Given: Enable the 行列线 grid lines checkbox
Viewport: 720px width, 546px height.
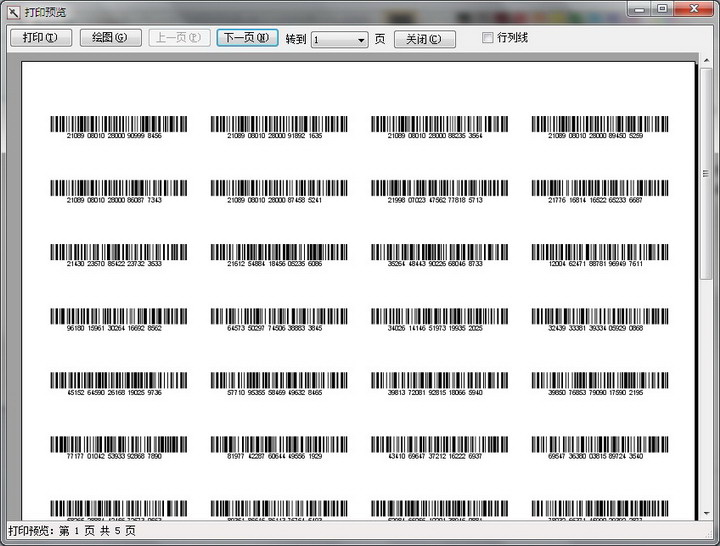Looking at the screenshot, I should 487,37.
